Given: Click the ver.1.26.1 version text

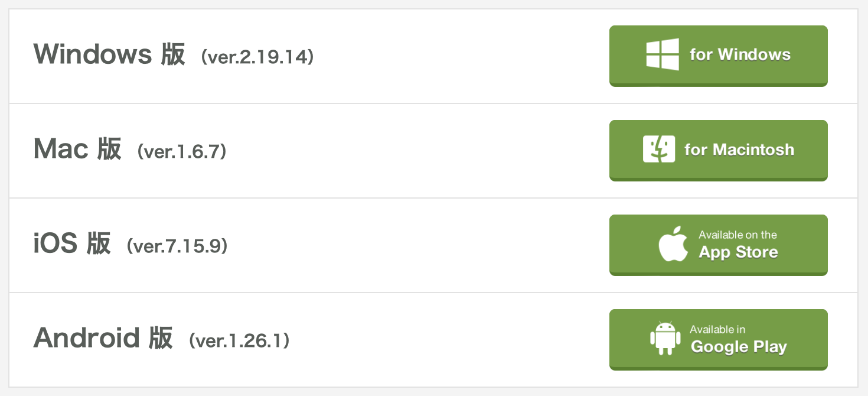Looking at the screenshot, I should pos(239,341).
